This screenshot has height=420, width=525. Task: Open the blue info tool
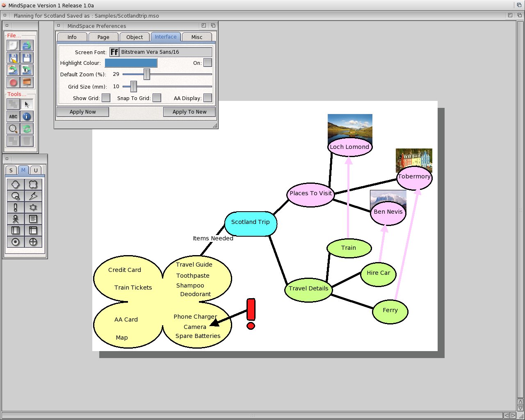(27, 117)
